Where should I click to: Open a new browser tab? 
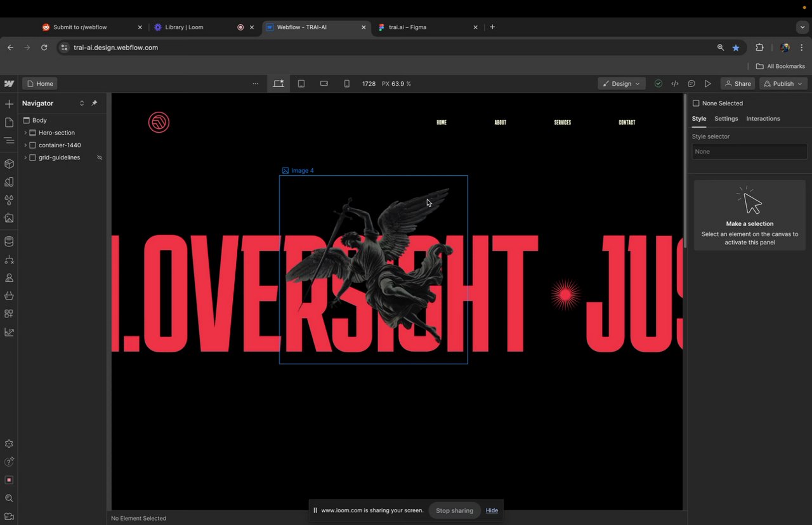(x=492, y=27)
